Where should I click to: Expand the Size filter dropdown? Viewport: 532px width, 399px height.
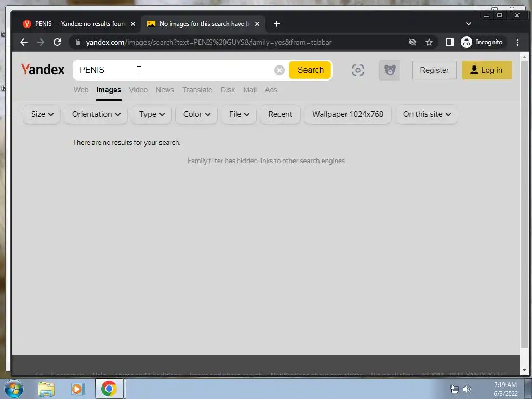[x=42, y=114]
